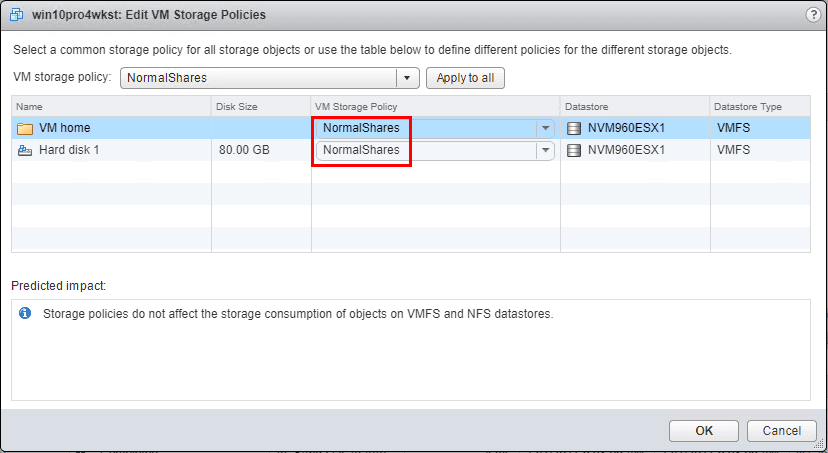This screenshot has height=453, width=828.
Task: Click NVM960ESX1 text in Hard disk 1 row
Action: click(626, 150)
